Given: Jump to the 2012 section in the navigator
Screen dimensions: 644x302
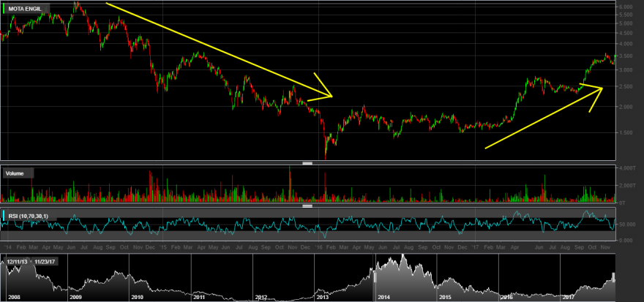Looking at the screenshot, I should [x=261, y=297].
